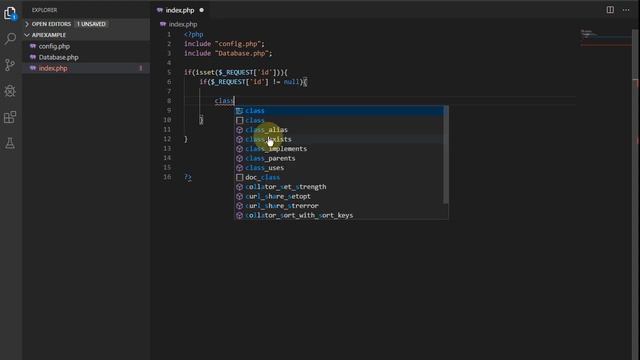Viewport: 640px width, 360px height.
Task: Click the 1 UNSAVED badge
Action: click(x=91, y=24)
